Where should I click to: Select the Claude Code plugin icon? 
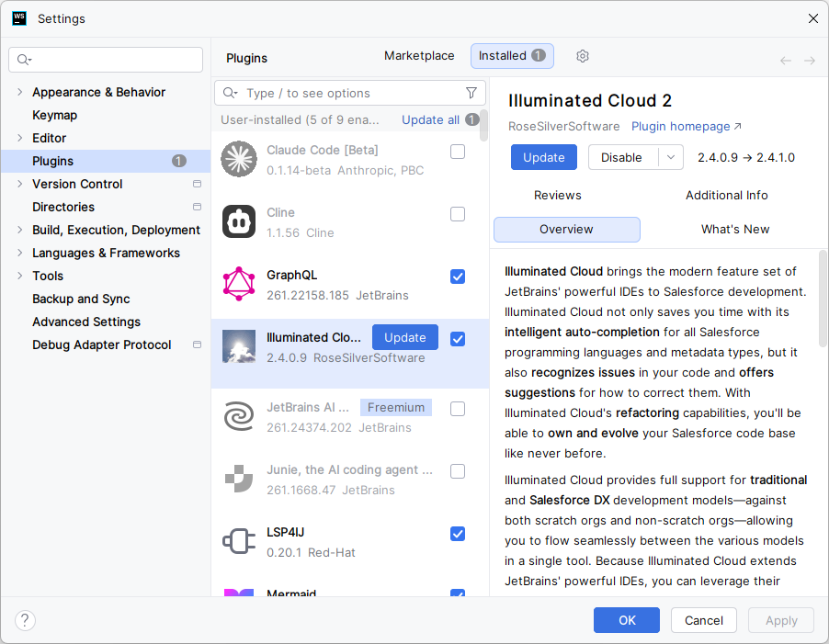[239, 159]
